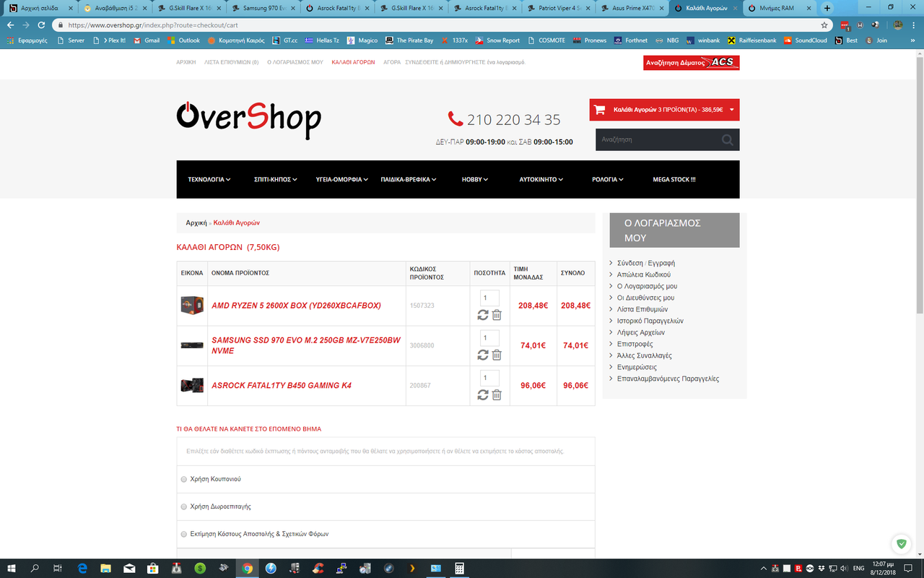Click Αναζήτηση Δέματος ACS button
The image size is (924, 578).
pyautogui.click(x=692, y=63)
